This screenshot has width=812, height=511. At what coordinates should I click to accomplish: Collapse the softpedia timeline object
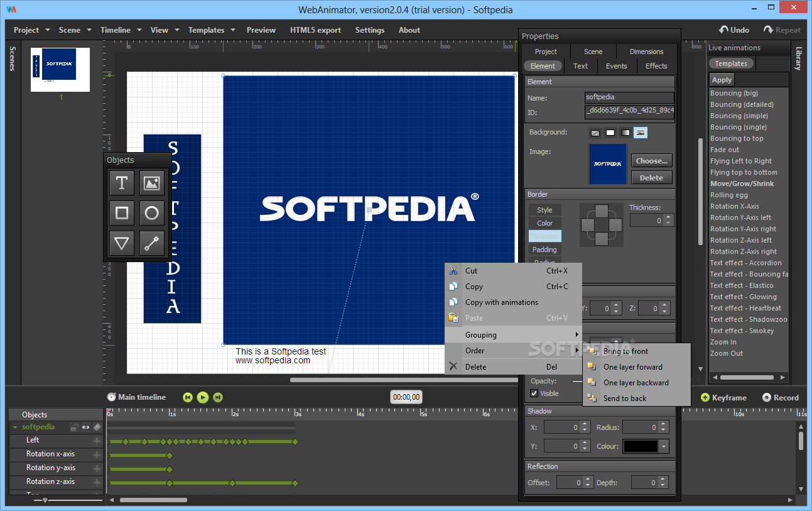click(15, 427)
